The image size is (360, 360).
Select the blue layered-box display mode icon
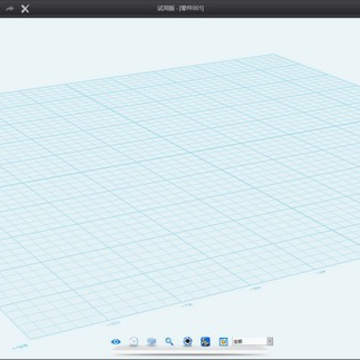(x=152, y=341)
